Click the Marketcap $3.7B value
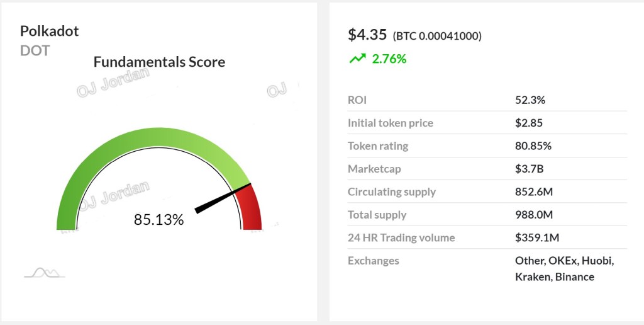Screen dimensions: 644x325 (529, 169)
